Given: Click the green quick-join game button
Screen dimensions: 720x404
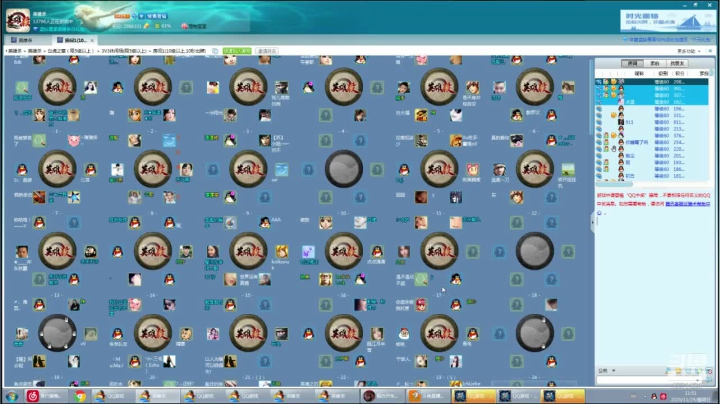Looking at the screenshot, I should point(237,51).
